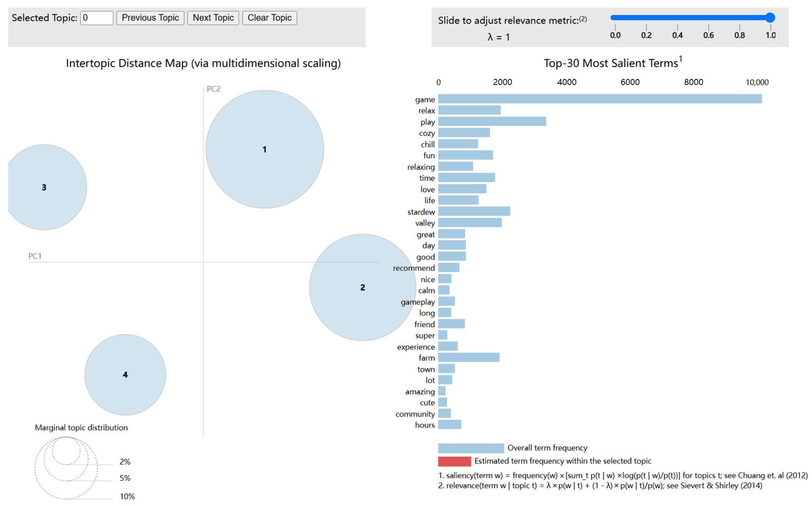812x506 pixels.
Task: Click the Next Topic button
Action: (x=213, y=18)
